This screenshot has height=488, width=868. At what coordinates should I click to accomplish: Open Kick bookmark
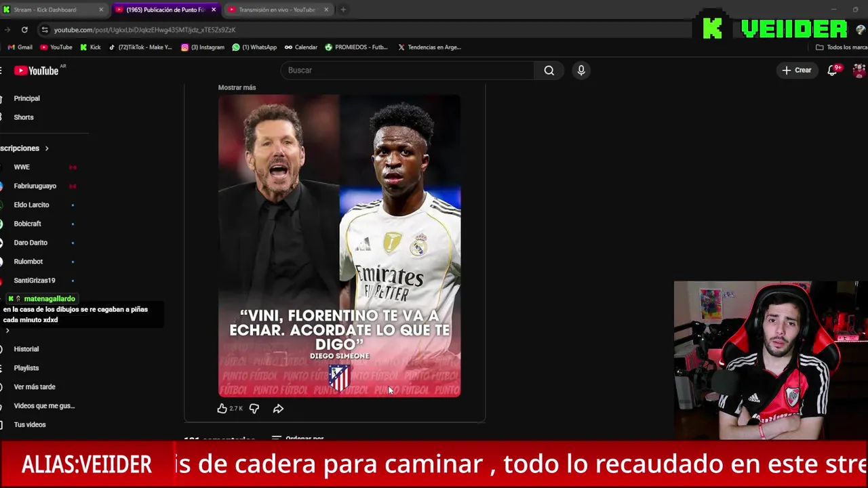point(90,47)
